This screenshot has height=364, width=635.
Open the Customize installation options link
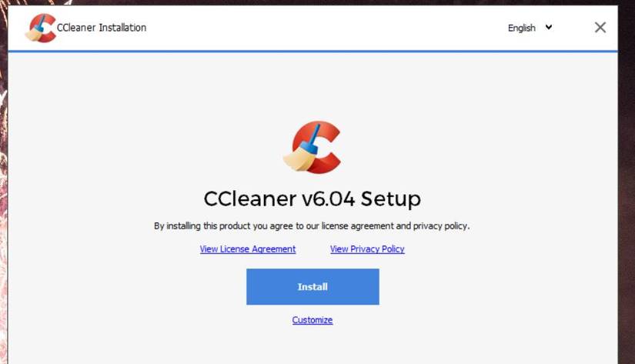coord(312,320)
